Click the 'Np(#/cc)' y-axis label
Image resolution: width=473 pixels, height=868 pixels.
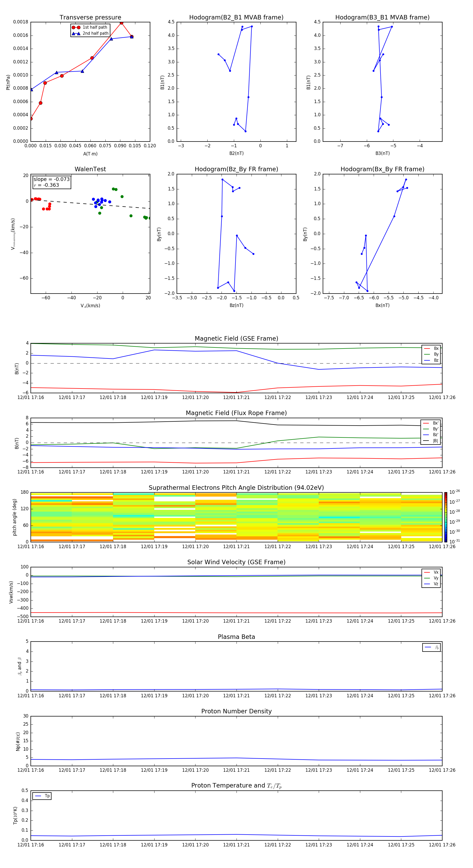pos(18,741)
